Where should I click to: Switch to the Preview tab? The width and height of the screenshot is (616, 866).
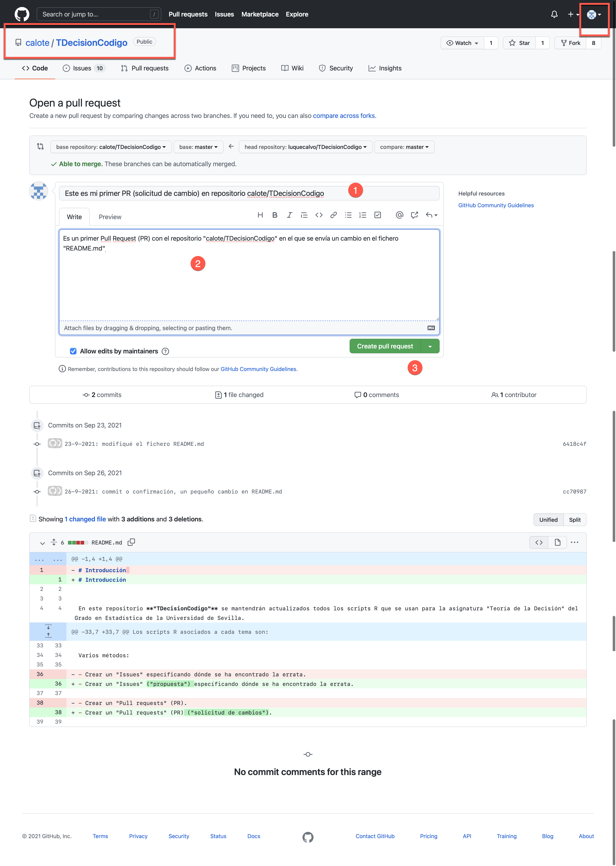click(110, 217)
